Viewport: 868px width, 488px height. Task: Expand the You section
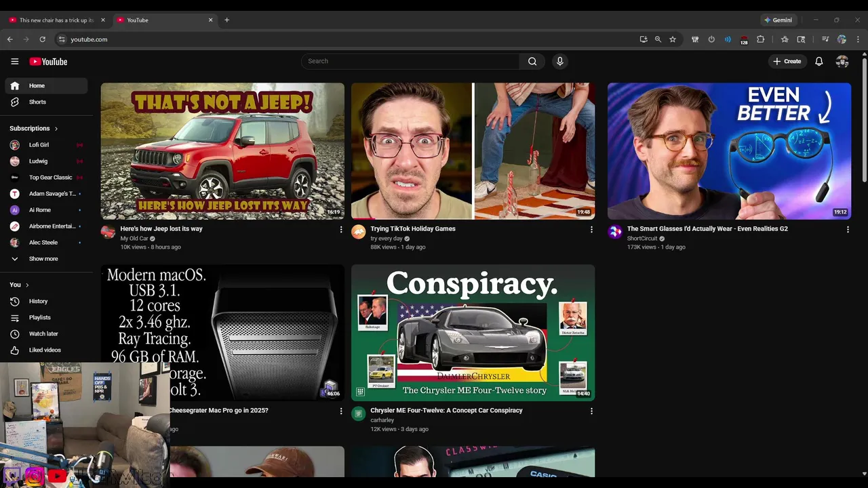click(x=19, y=285)
